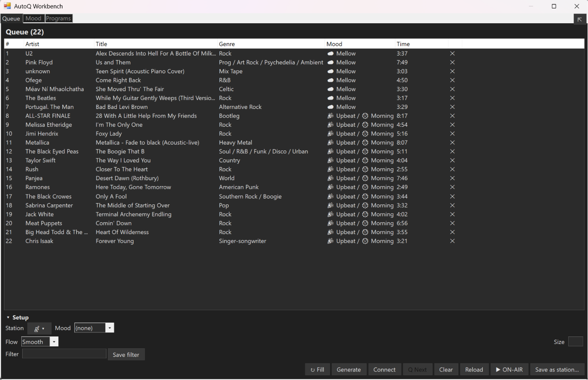The image size is (588, 380).
Task: Click the Q Next button
Action: 417,370
